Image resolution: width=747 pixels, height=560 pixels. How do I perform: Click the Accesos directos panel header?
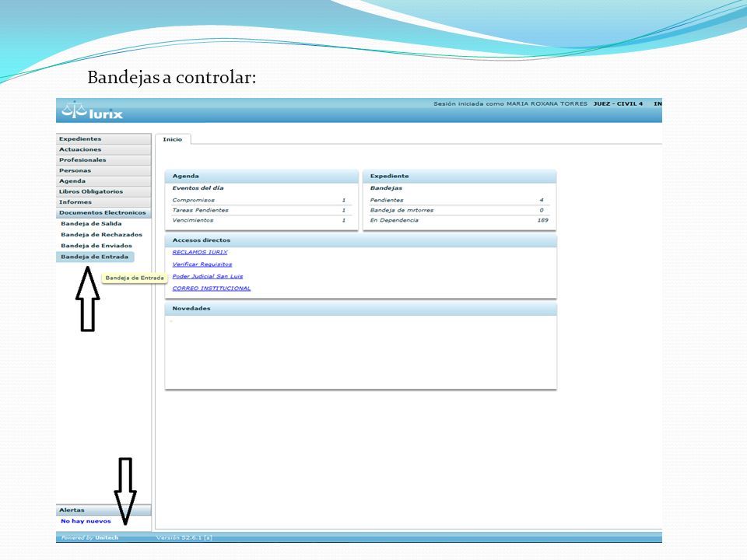point(360,240)
